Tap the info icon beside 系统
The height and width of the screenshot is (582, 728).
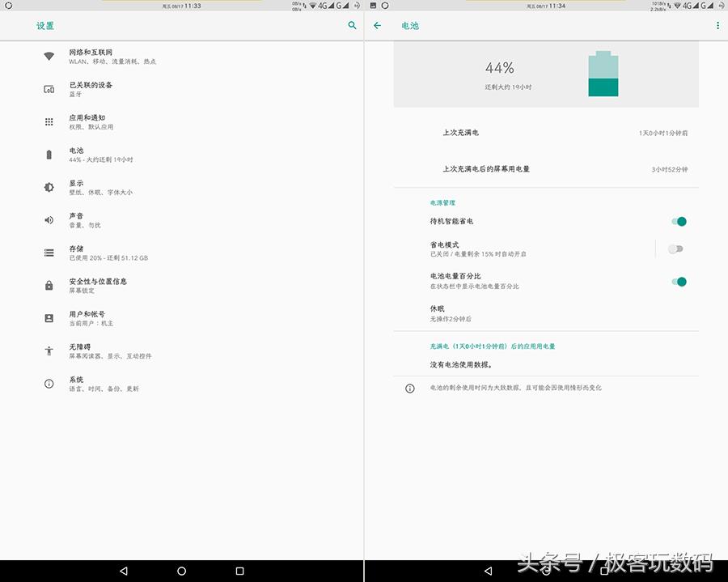coord(49,384)
